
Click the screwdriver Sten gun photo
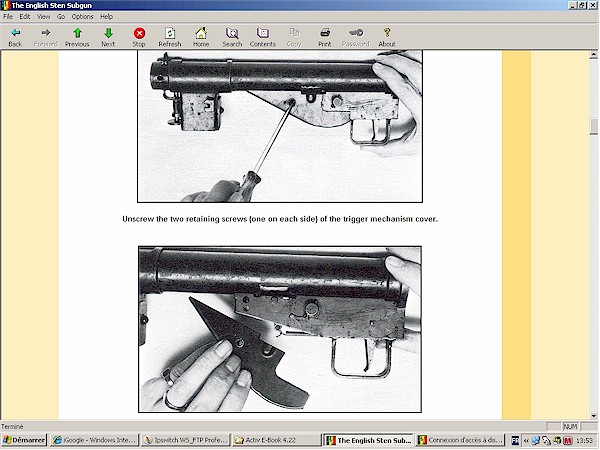pyautogui.click(x=280, y=126)
